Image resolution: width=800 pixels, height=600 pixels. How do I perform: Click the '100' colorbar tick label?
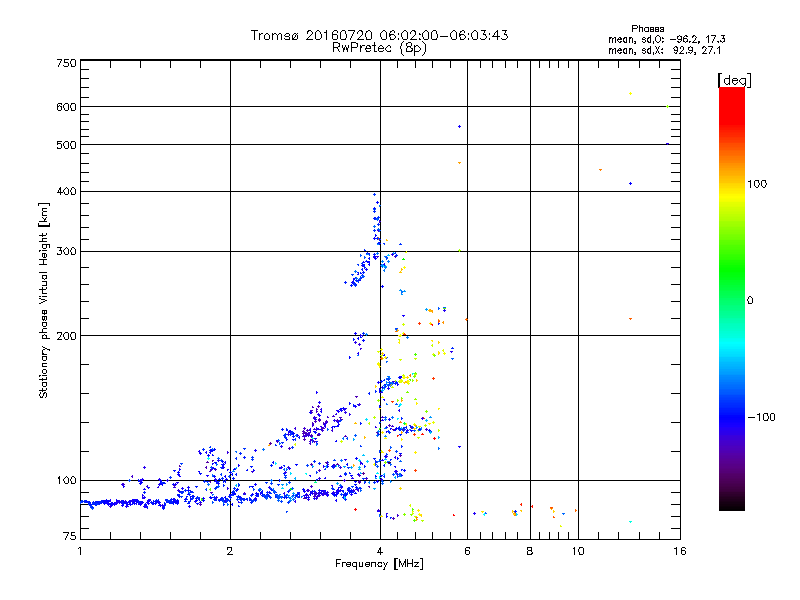coord(757,184)
